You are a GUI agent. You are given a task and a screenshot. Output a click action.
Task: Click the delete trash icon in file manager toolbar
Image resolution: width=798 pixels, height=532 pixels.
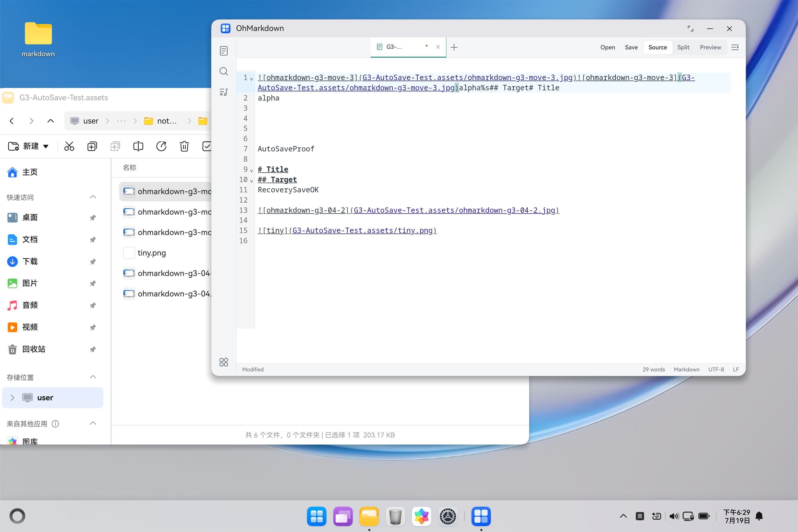[x=184, y=146]
